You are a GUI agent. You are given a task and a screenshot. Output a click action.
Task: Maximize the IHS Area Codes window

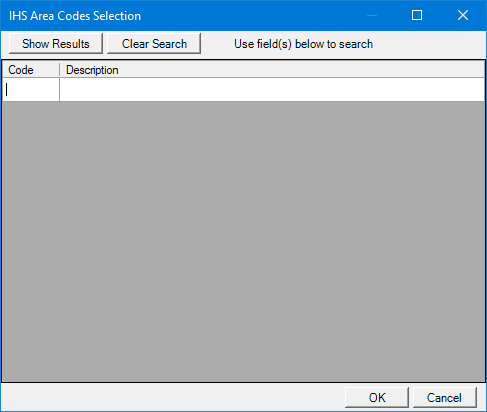417,15
